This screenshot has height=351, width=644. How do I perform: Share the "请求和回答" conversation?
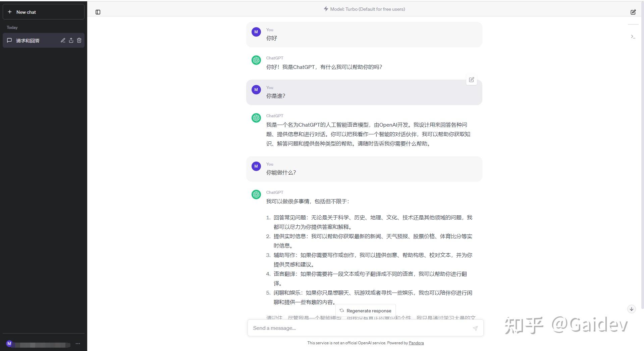click(x=71, y=40)
